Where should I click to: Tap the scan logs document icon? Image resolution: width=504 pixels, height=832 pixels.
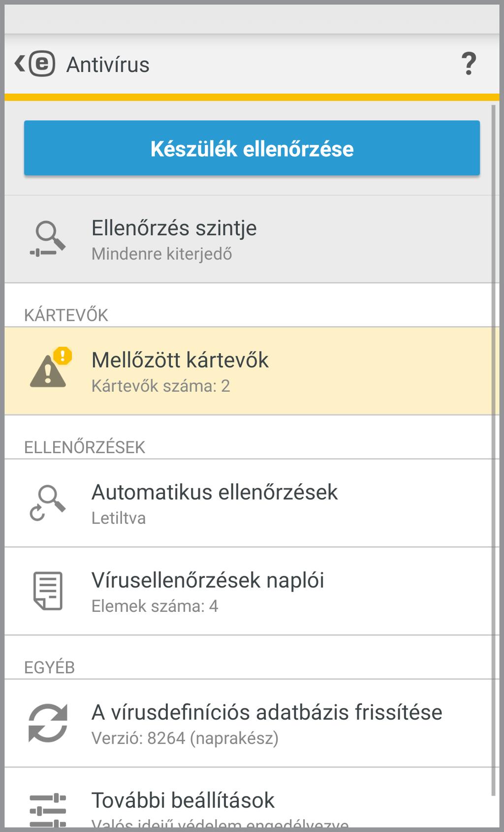[x=48, y=591]
